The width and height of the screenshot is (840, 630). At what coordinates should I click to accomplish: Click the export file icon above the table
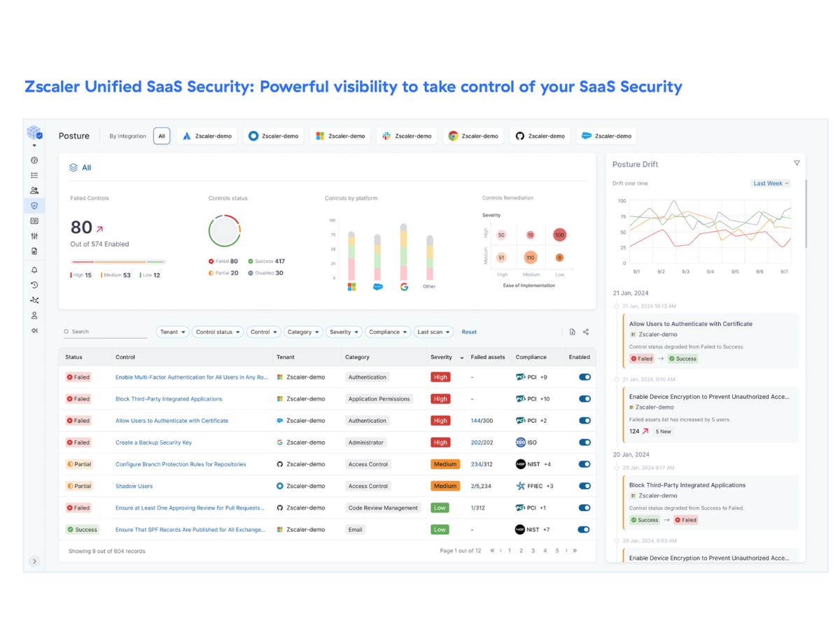point(572,332)
